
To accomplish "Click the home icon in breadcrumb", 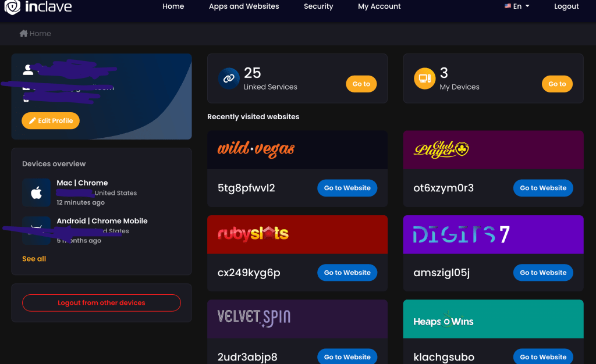I will point(24,34).
